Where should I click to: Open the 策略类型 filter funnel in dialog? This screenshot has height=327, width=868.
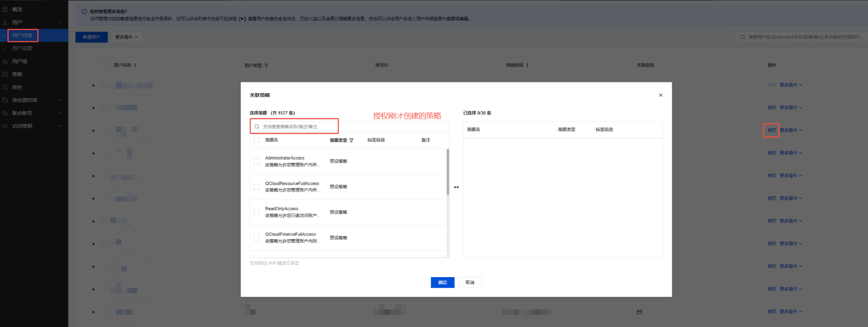coord(351,140)
